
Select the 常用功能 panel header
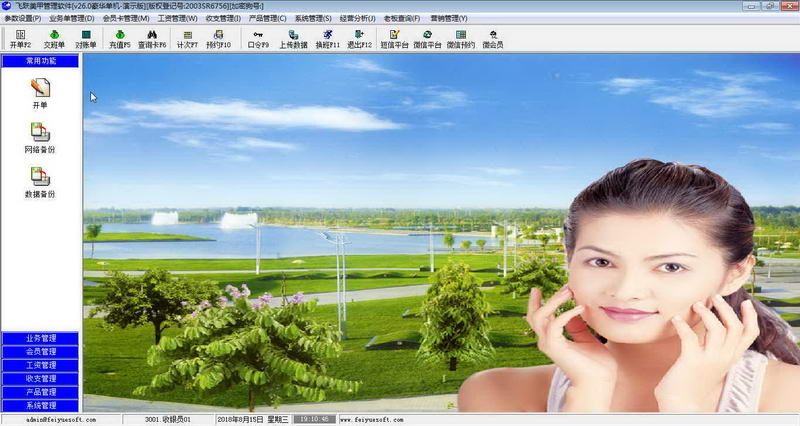coord(41,61)
